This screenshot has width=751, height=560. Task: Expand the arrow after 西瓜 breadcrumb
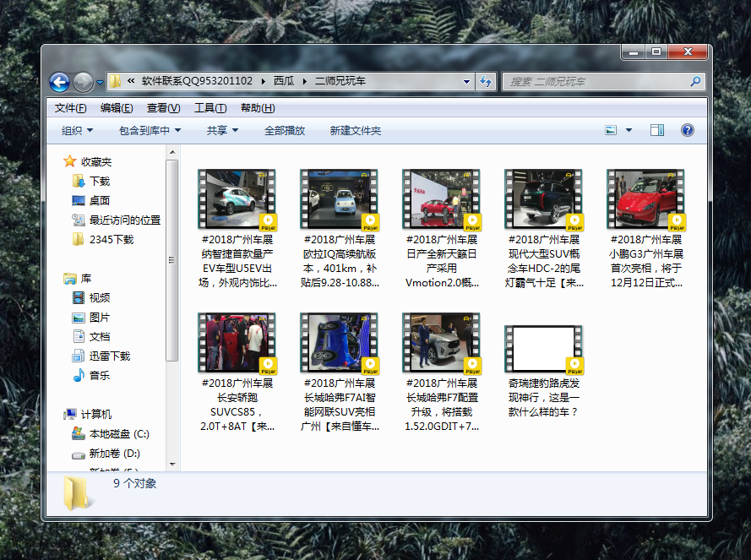[305, 81]
